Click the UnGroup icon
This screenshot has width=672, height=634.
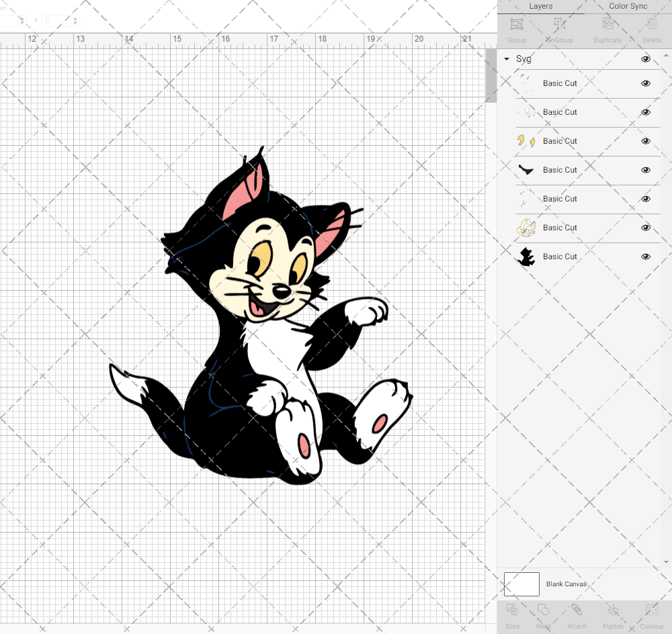pyautogui.click(x=559, y=24)
